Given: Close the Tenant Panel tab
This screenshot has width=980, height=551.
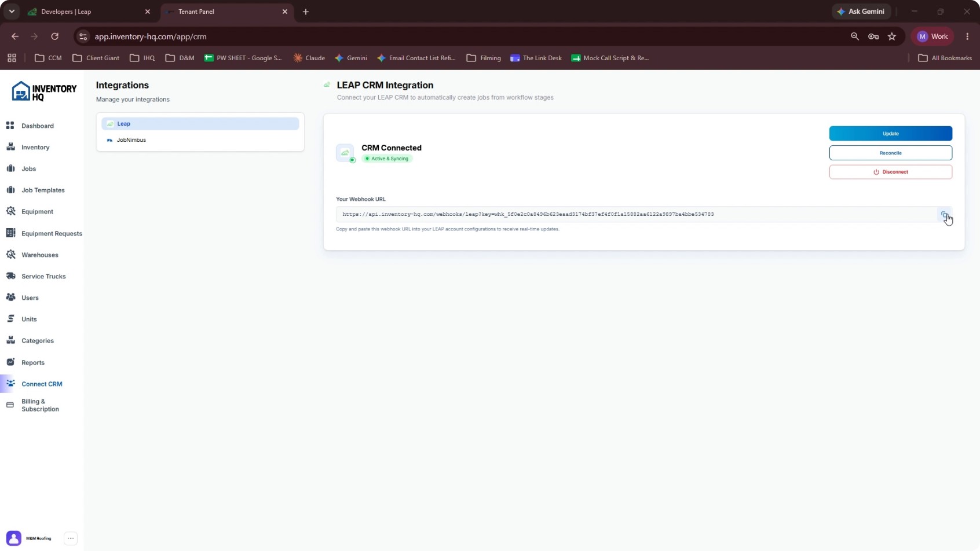Looking at the screenshot, I should pos(284,12).
